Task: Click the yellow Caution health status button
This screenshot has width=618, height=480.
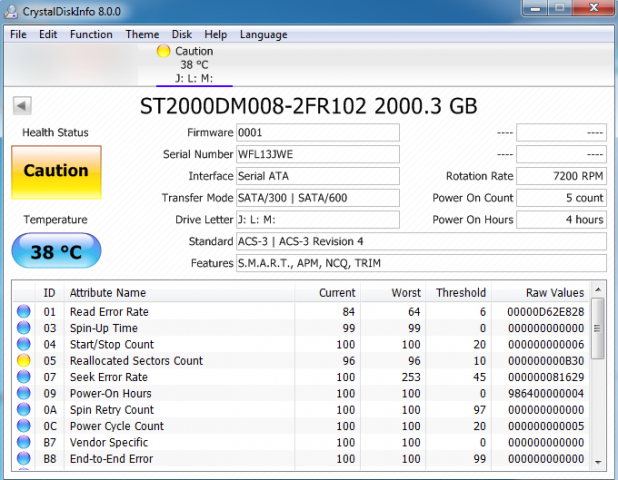Action: click(56, 171)
